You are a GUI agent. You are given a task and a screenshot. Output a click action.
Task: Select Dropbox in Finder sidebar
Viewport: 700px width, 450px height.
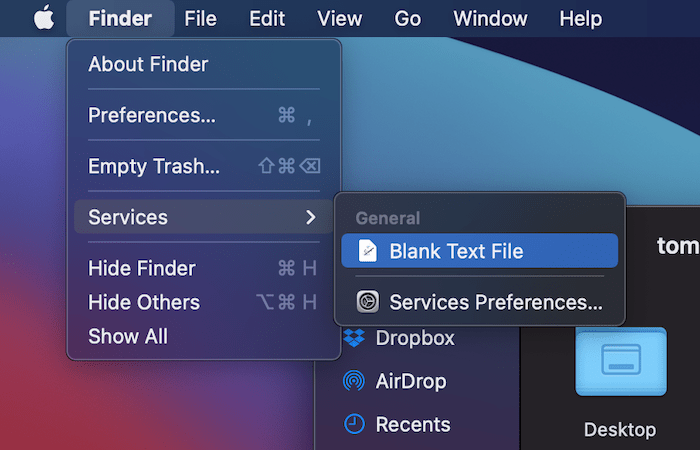(417, 338)
